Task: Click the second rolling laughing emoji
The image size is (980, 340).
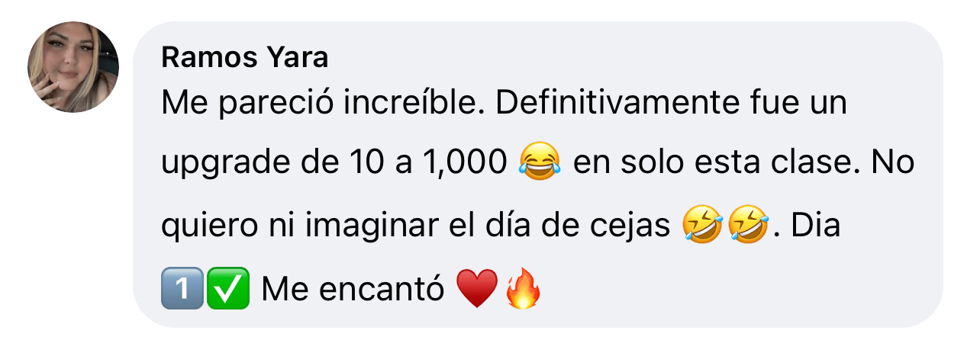Action: click(x=746, y=227)
